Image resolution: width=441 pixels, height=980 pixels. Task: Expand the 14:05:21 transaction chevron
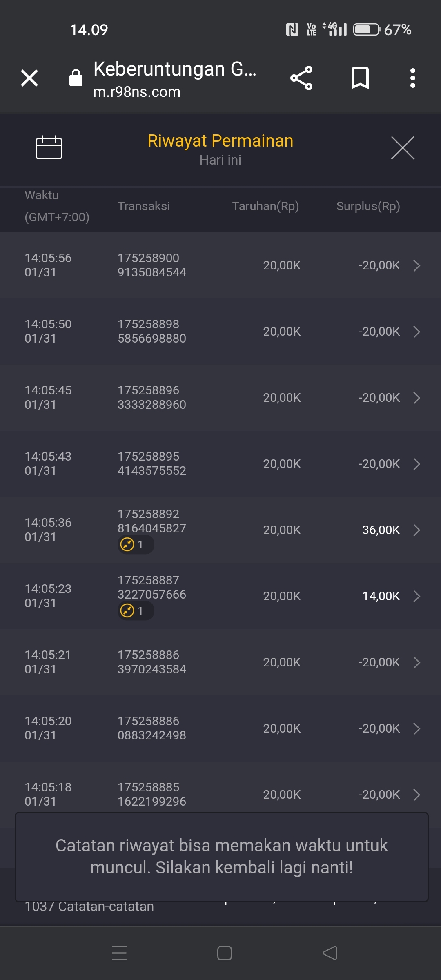coord(416,662)
